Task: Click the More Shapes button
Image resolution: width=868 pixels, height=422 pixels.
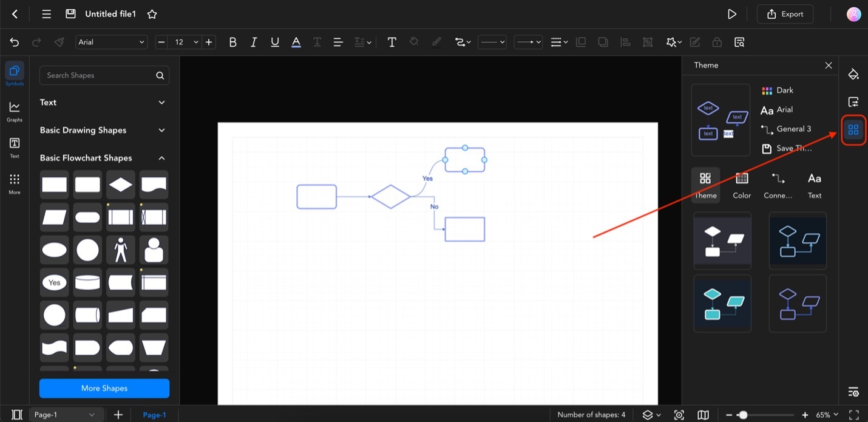Action: 104,388
